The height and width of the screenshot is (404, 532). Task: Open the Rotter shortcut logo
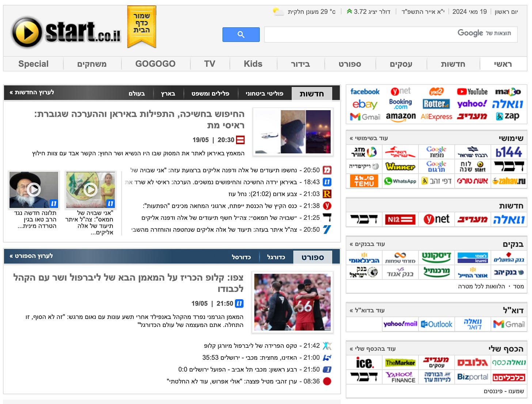(436, 104)
